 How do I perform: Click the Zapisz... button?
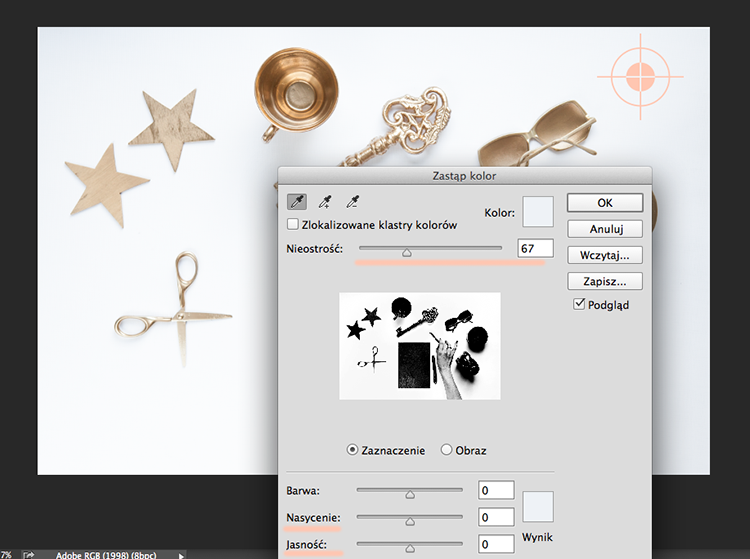click(605, 281)
